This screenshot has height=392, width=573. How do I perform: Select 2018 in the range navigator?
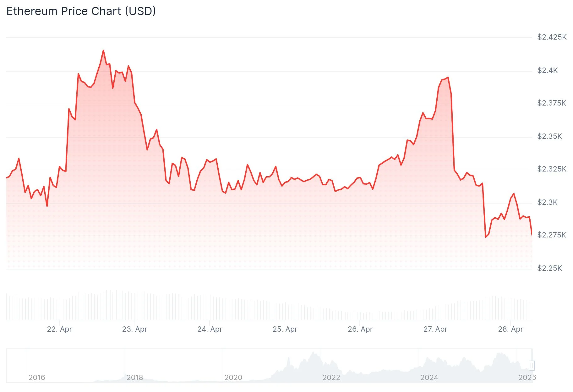tap(135, 377)
